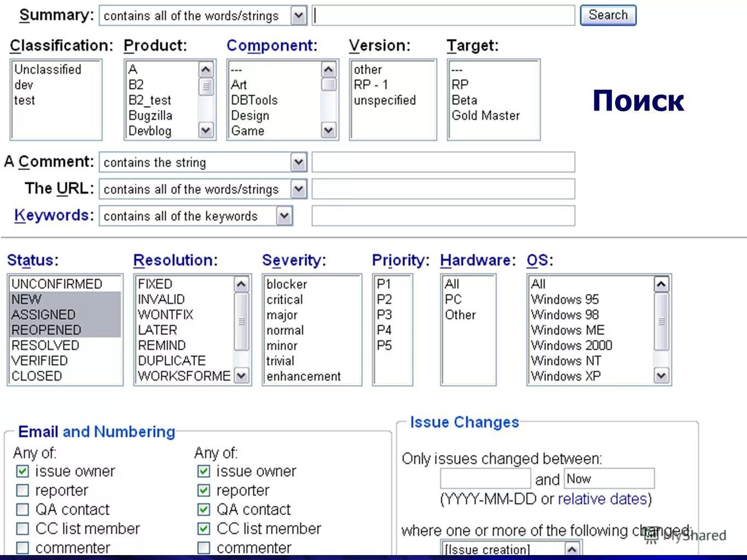Click the Product list scrollbar thumb
This screenshot has width=747, height=560.
206,86
